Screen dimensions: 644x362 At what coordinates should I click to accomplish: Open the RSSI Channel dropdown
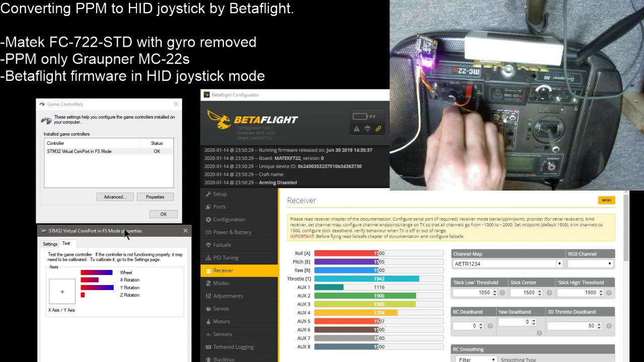tap(590, 264)
